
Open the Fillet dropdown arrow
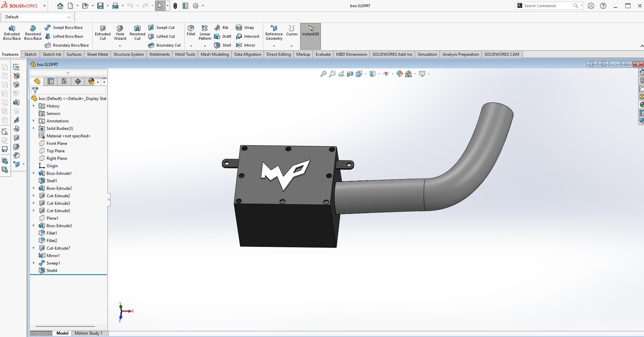click(191, 46)
